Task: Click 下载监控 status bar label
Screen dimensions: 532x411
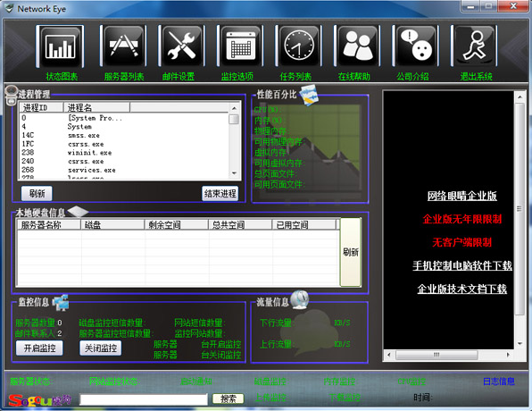Action: tap(345, 398)
